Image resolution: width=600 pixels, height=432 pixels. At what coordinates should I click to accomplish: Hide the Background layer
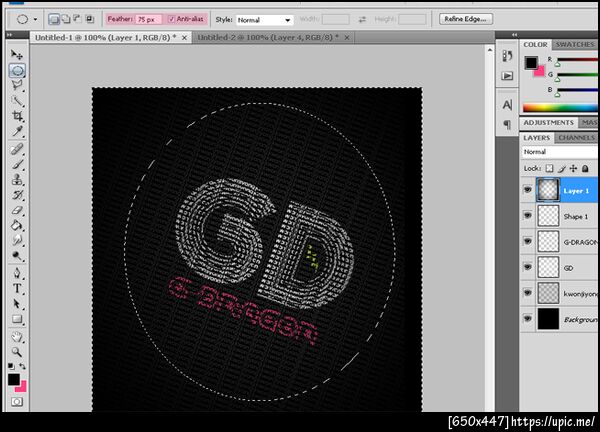coord(527,318)
